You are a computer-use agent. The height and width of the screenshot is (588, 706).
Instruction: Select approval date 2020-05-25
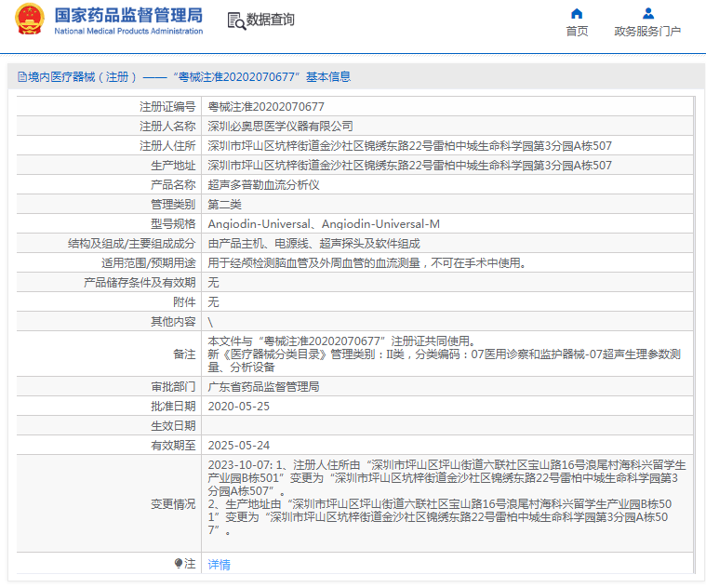(x=239, y=406)
